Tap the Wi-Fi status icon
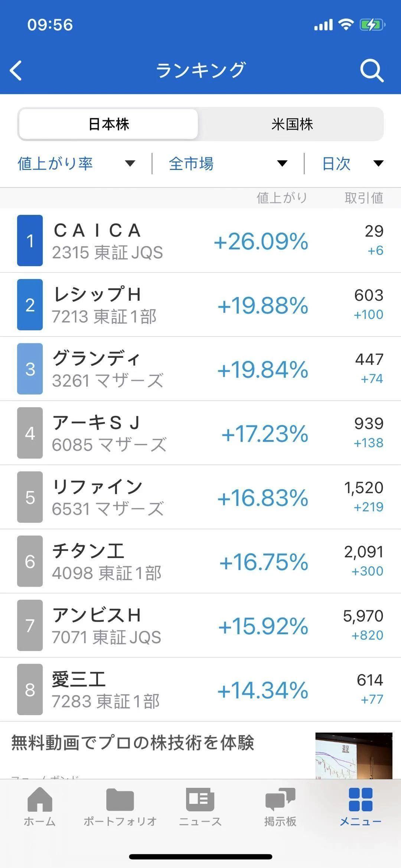The image size is (401, 868). [346, 25]
